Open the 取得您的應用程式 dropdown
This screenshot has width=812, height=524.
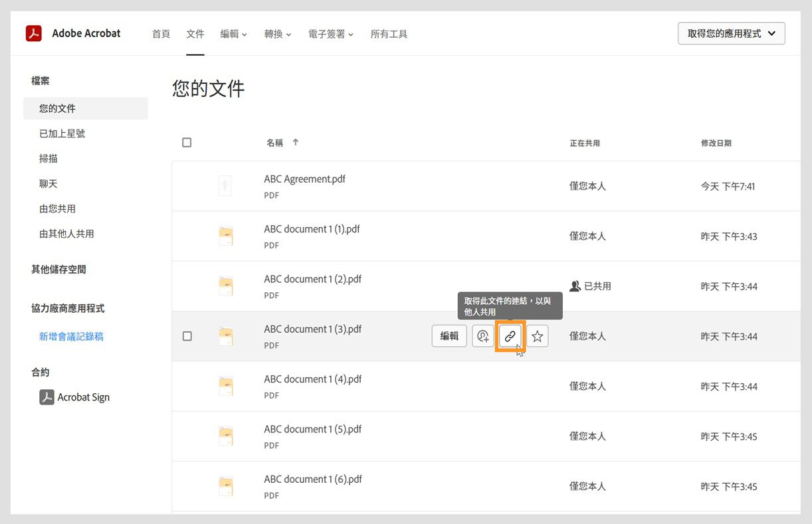pos(731,33)
